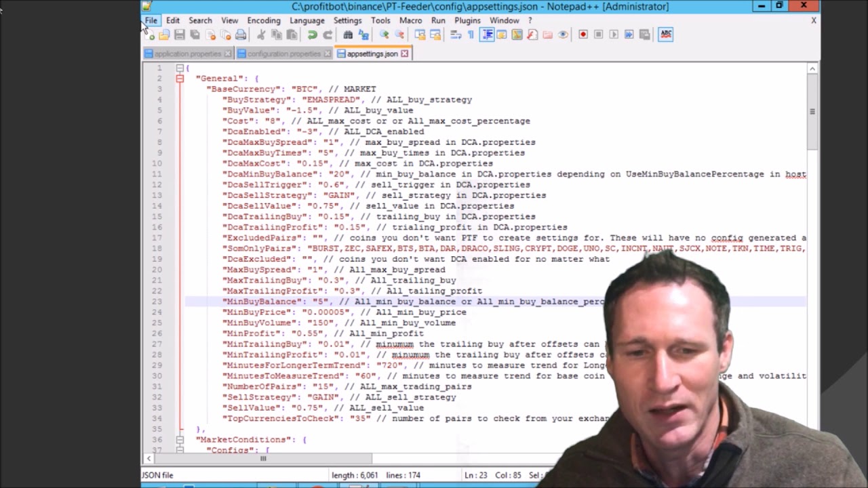Click the Close document toolbar icon
Image resolution: width=868 pixels, height=488 pixels.
pos(210,35)
